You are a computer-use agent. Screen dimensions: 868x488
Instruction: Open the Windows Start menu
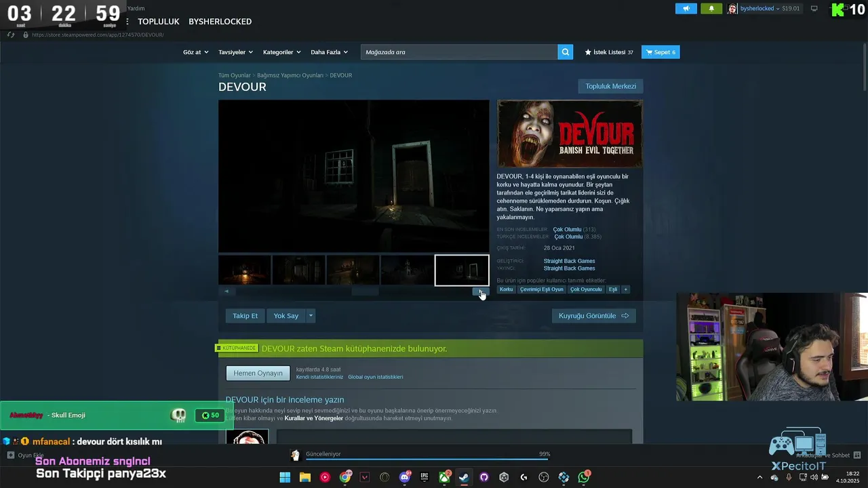click(x=285, y=477)
